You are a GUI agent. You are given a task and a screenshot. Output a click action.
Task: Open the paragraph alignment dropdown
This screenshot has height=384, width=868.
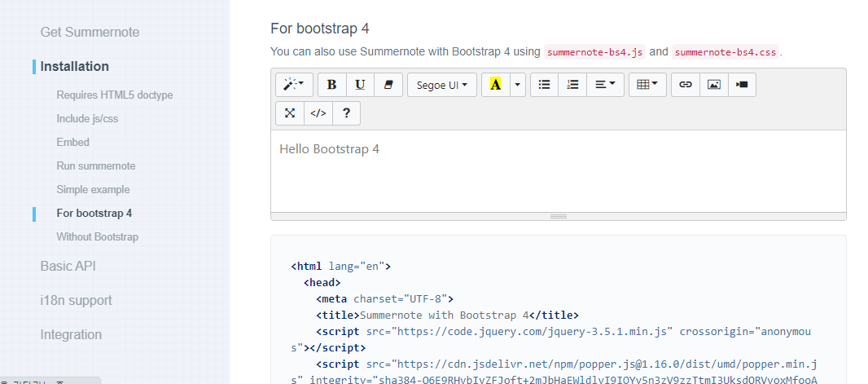tap(606, 85)
